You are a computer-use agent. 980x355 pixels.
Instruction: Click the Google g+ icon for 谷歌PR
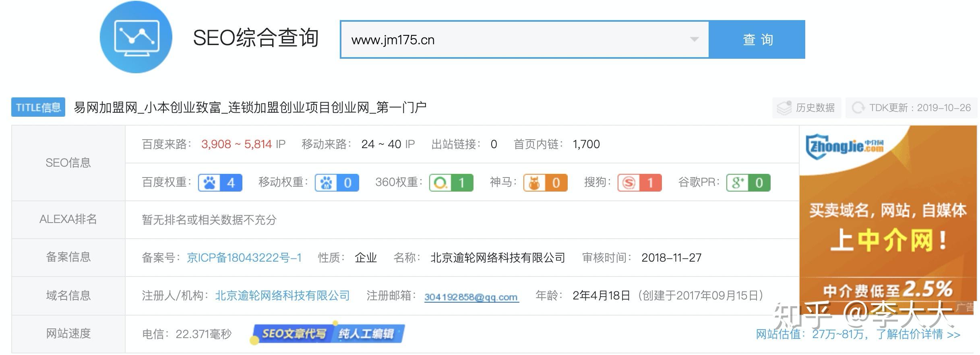click(x=738, y=183)
